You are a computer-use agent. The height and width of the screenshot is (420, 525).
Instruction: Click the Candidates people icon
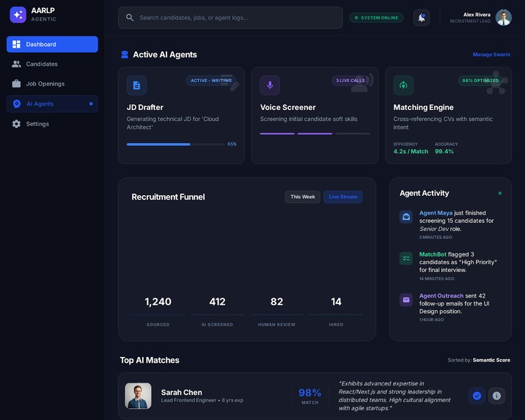16,64
